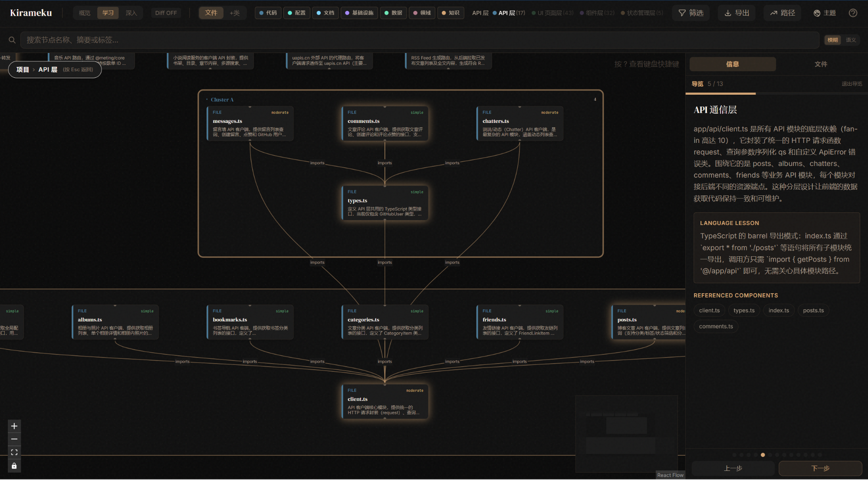This screenshot has height=480, width=868.
Task: Click the React Flow attribution link
Action: click(x=670, y=475)
